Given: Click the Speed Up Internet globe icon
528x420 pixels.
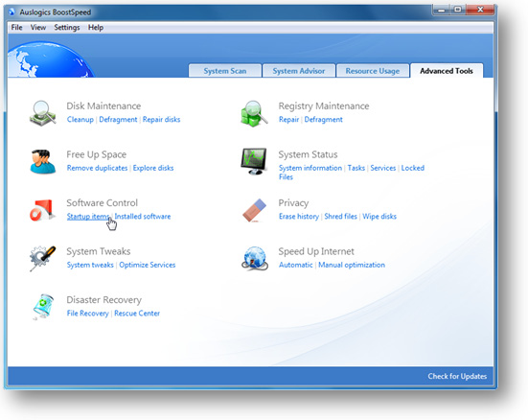Looking at the screenshot, I should point(255,258).
